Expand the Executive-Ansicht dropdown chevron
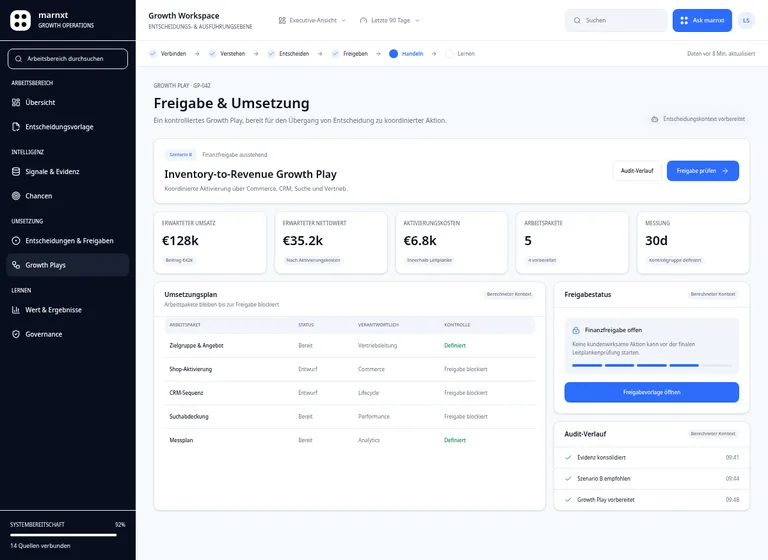The image size is (768, 560). [343, 21]
